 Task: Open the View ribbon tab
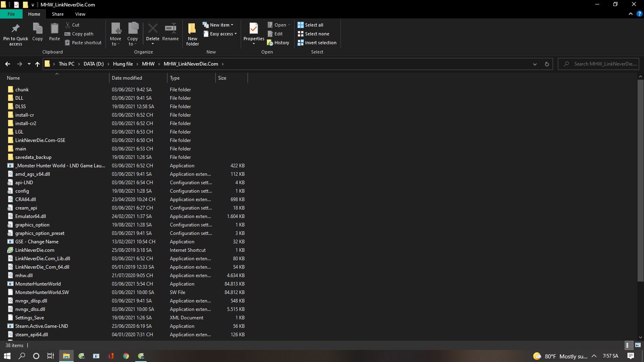point(80,14)
